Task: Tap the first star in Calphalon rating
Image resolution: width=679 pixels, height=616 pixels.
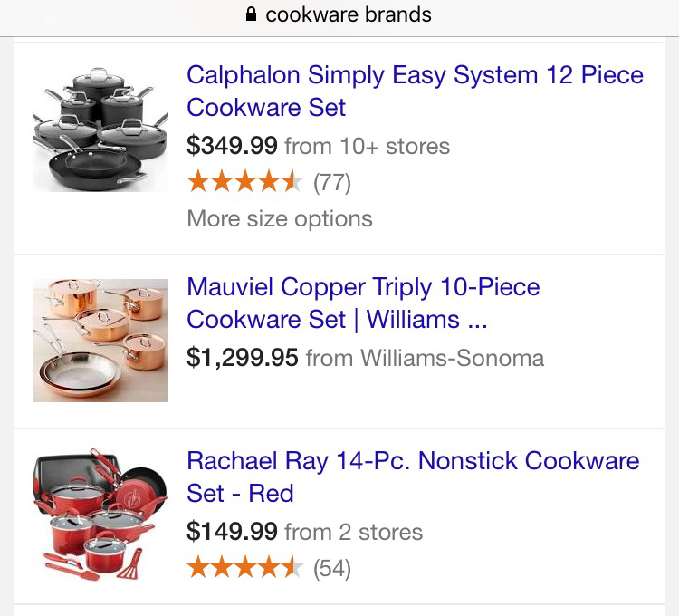Action: point(198,183)
